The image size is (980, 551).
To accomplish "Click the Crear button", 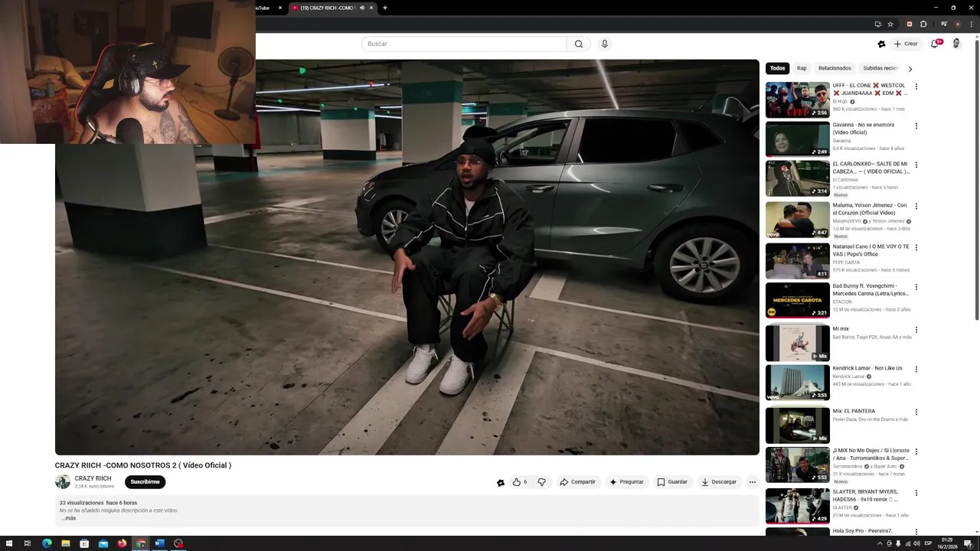I will pyautogui.click(x=906, y=44).
